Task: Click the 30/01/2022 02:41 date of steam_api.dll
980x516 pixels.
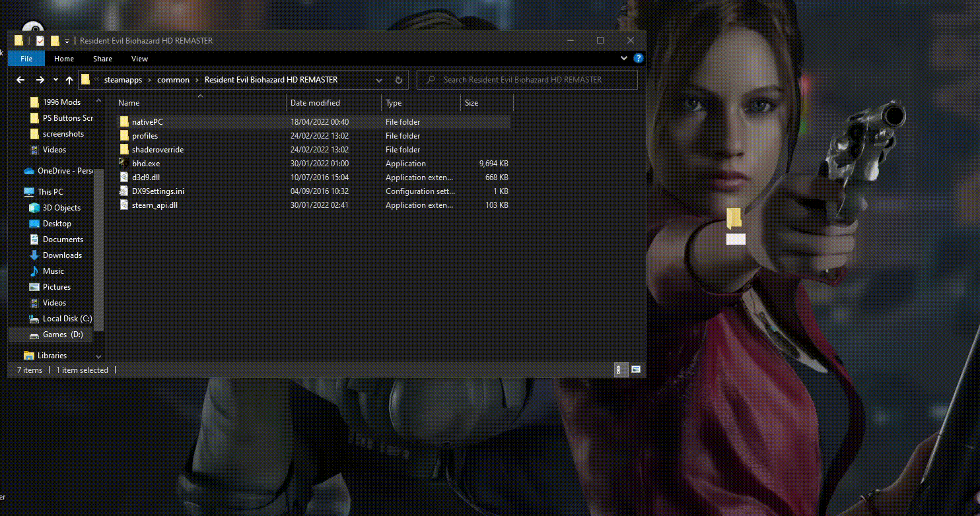Action: click(x=320, y=205)
